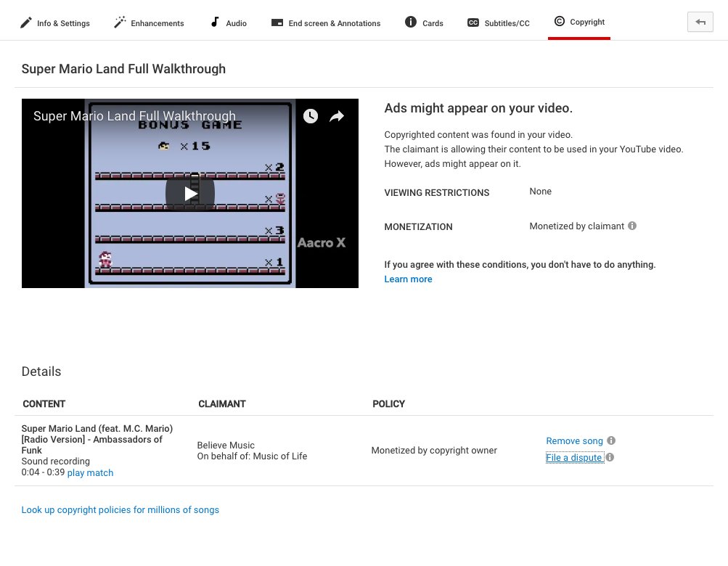Click the 'Monetized by claimant' text
728x566 pixels.
pyautogui.click(x=576, y=226)
